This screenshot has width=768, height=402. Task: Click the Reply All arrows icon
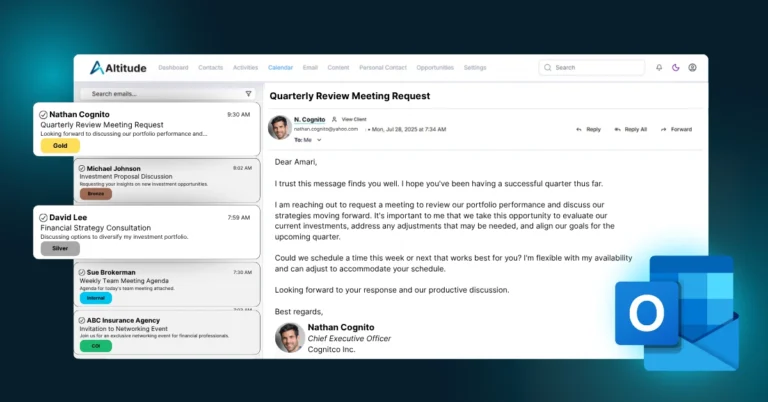[618, 129]
